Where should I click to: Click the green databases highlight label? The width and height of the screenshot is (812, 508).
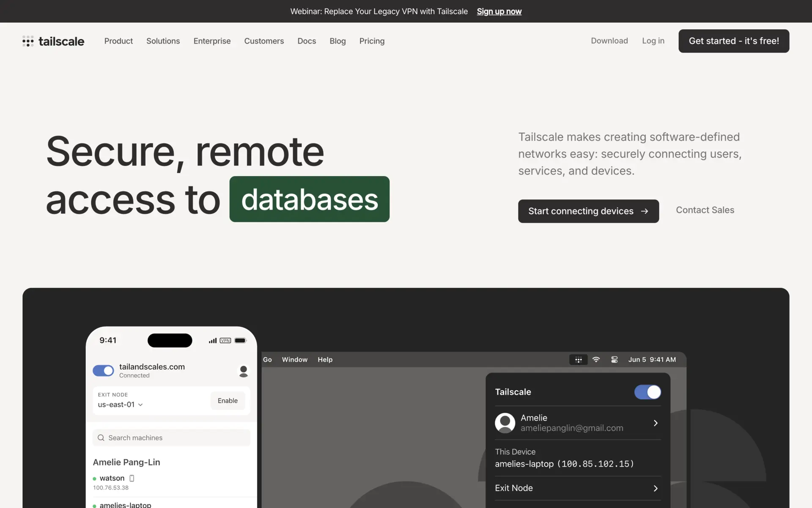coord(309,199)
